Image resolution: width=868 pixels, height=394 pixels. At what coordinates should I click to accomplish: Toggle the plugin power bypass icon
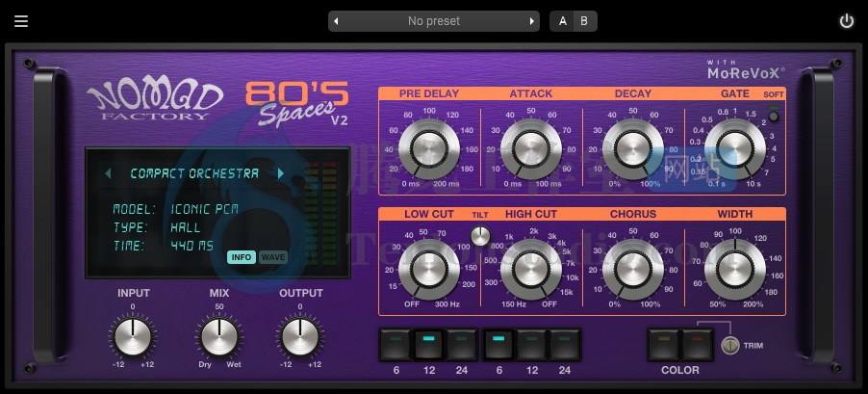847,21
